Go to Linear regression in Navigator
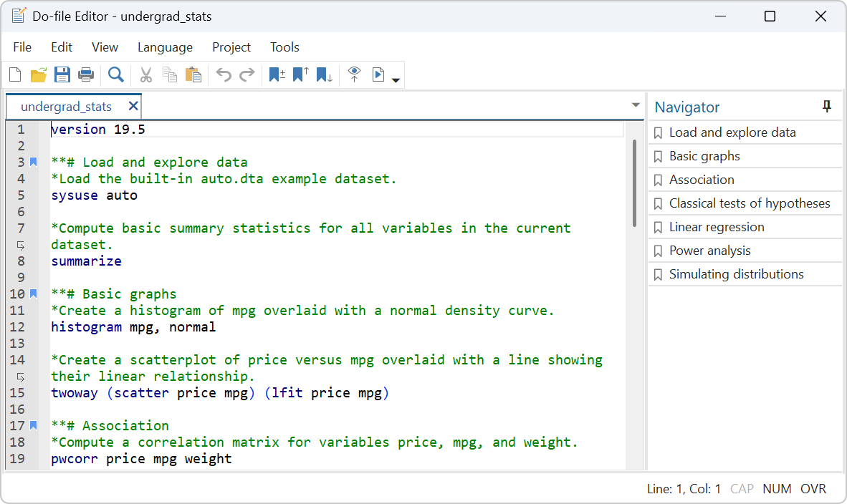 coord(717,227)
